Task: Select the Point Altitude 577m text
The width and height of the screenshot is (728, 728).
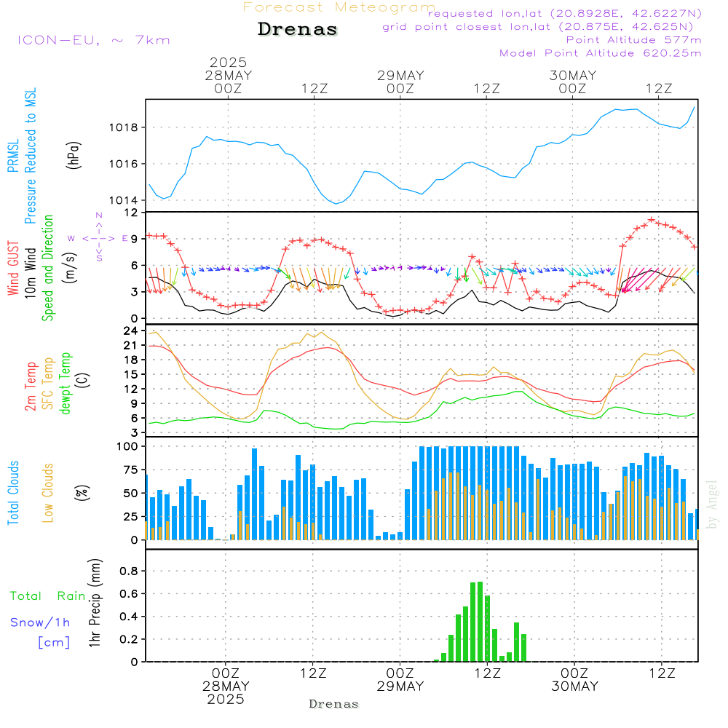Action: tap(633, 40)
